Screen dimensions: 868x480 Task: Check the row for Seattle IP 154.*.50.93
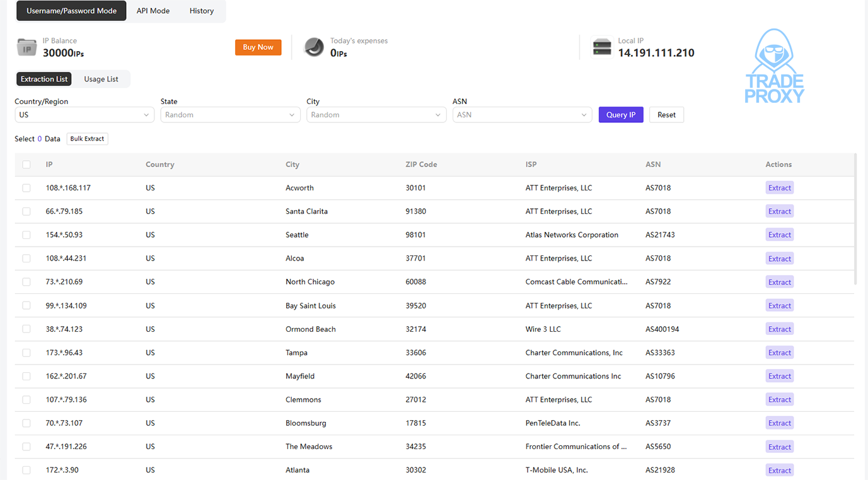[x=26, y=235]
